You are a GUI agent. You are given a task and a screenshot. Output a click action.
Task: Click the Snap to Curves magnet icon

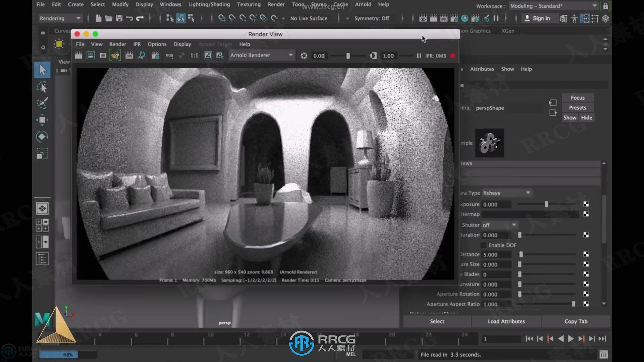click(232, 18)
